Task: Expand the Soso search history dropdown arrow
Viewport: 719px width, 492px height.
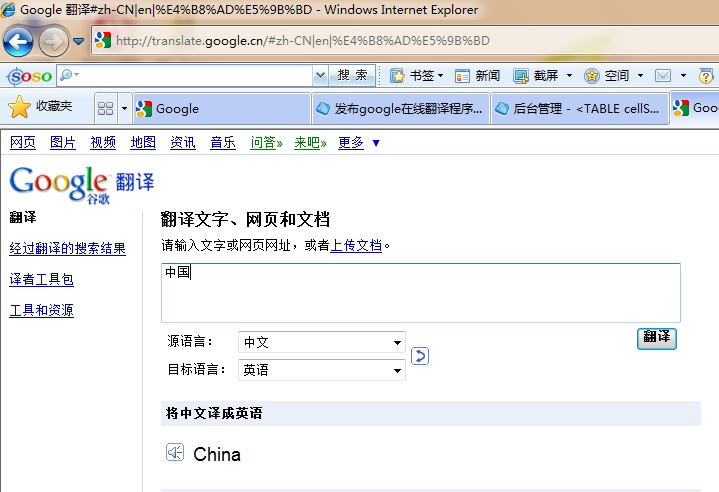Action: 321,75
